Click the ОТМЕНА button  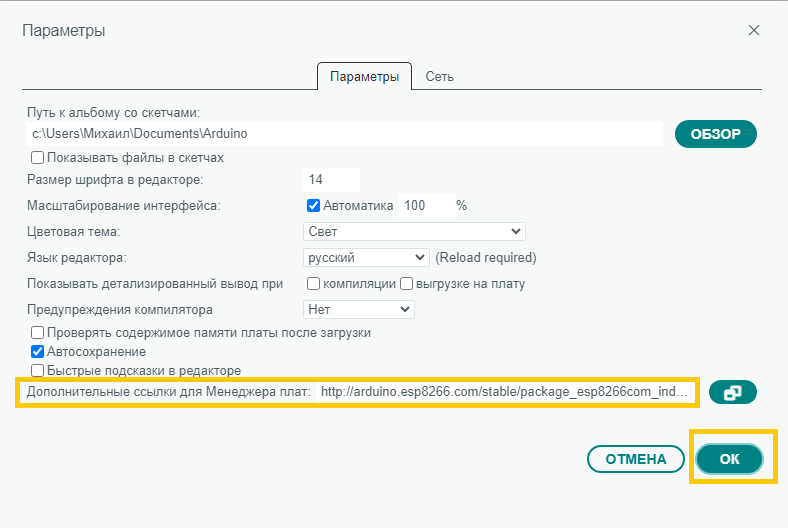click(x=634, y=459)
